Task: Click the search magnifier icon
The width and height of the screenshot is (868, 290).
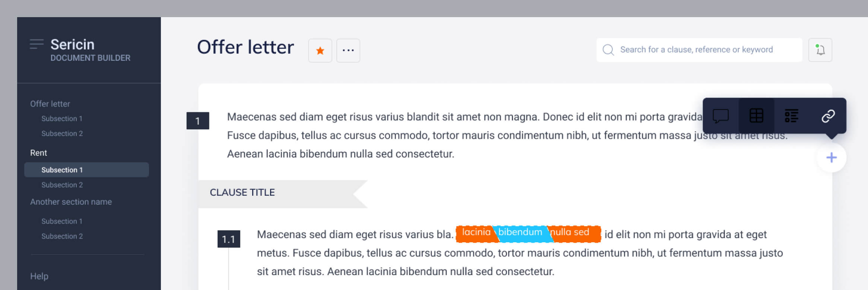Action: coord(608,50)
